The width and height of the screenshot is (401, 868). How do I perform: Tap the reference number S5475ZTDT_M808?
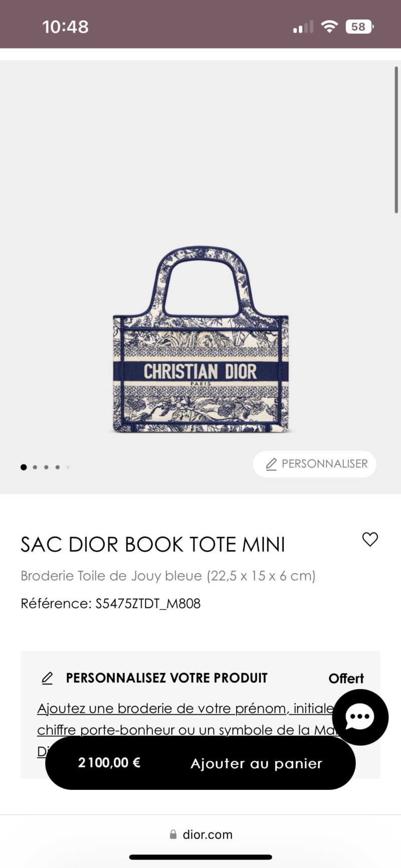tap(148, 603)
